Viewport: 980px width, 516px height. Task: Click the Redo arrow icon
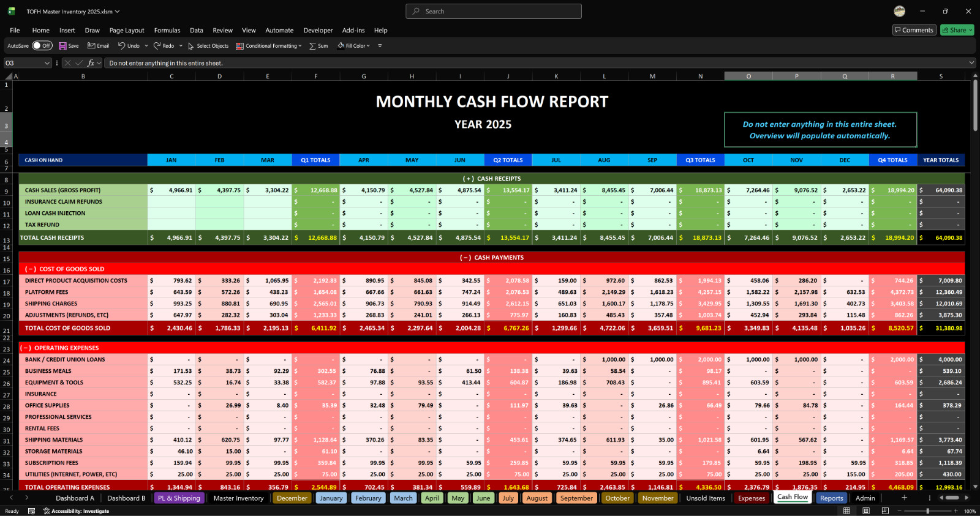157,46
